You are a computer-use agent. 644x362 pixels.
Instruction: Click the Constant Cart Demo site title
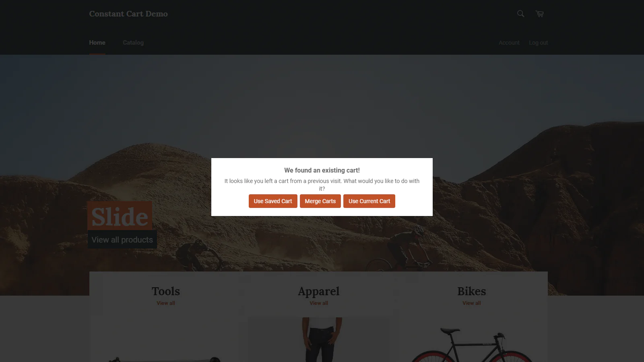[x=128, y=14]
